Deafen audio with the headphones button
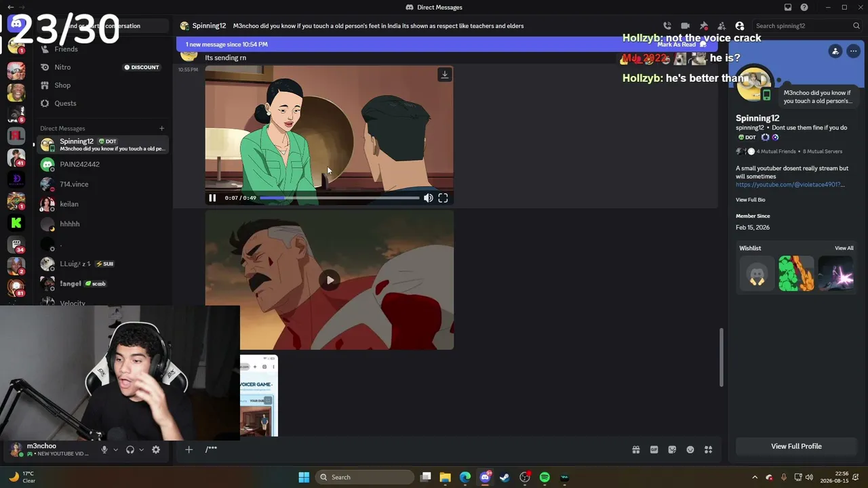 [130, 449]
